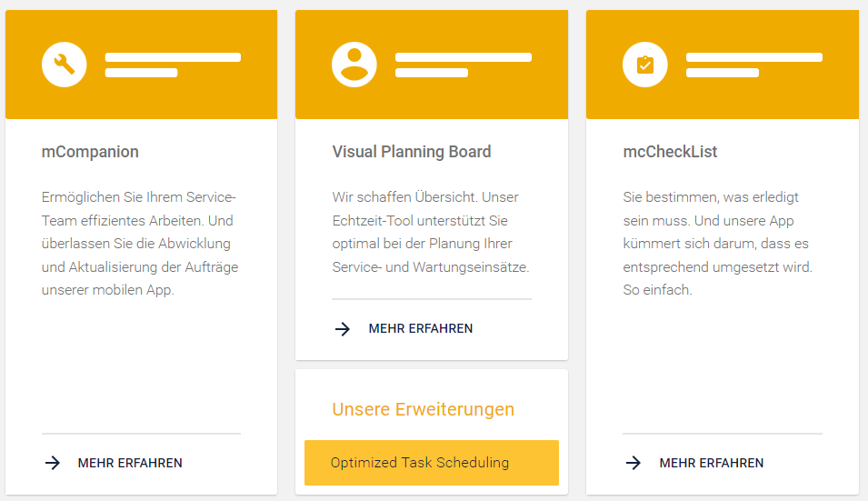Screen dimensions: 868x501
Task: Click the mCompanion card title
Action: pyautogui.click(x=90, y=152)
